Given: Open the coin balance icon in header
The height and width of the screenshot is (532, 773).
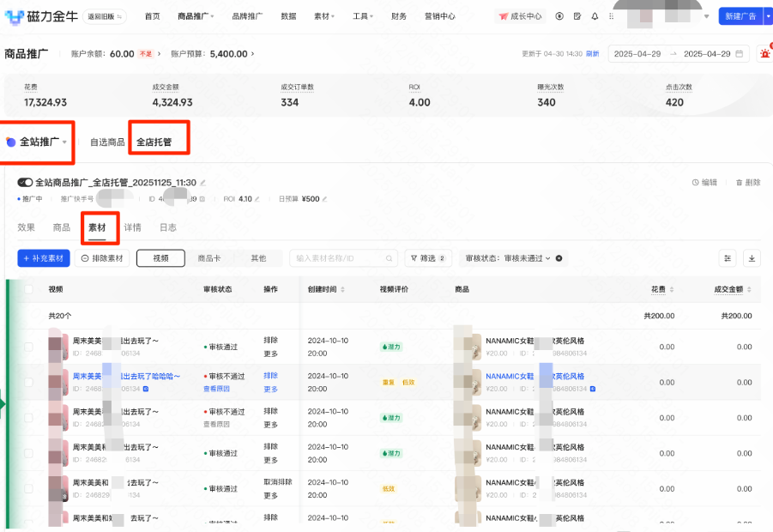Looking at the screenshot, I should point(559,16).
